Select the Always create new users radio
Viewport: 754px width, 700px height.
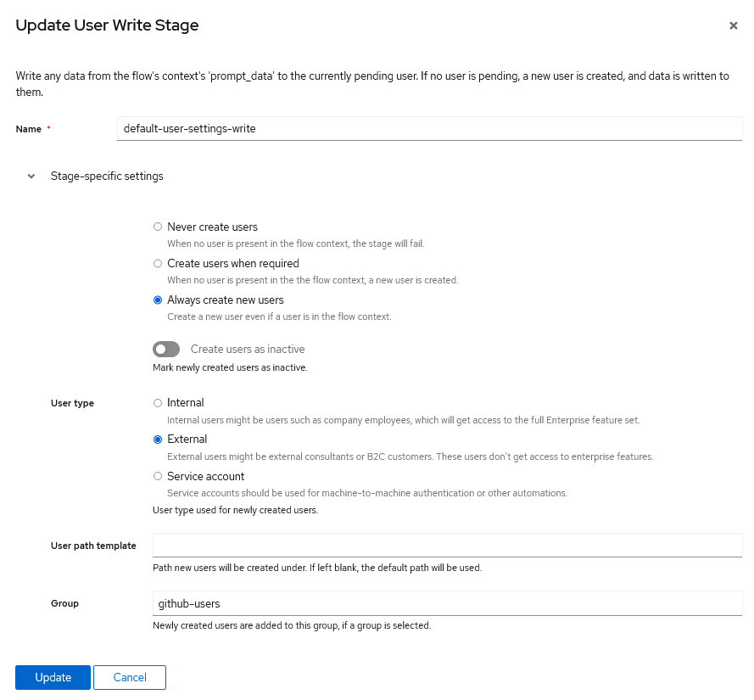pyautogui.click(x=158, y=300)
